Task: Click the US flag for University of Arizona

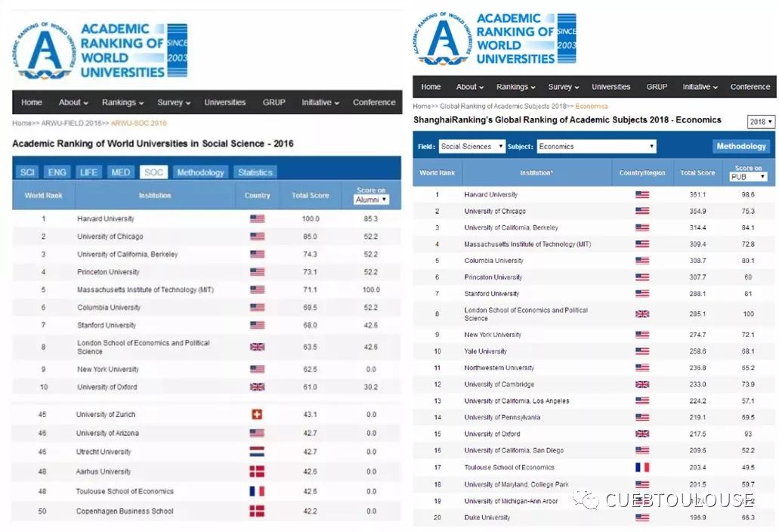Action: (x=257, y=433)
